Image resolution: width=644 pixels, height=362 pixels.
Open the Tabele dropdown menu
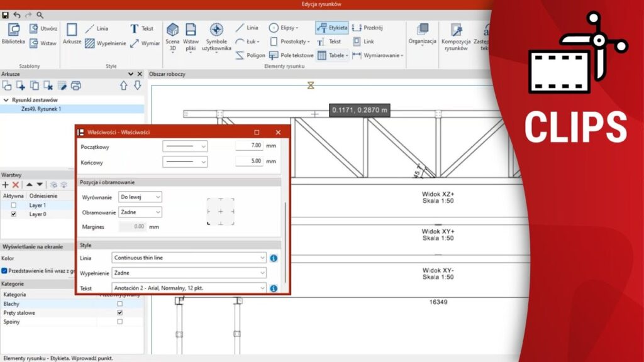point(333,55)
